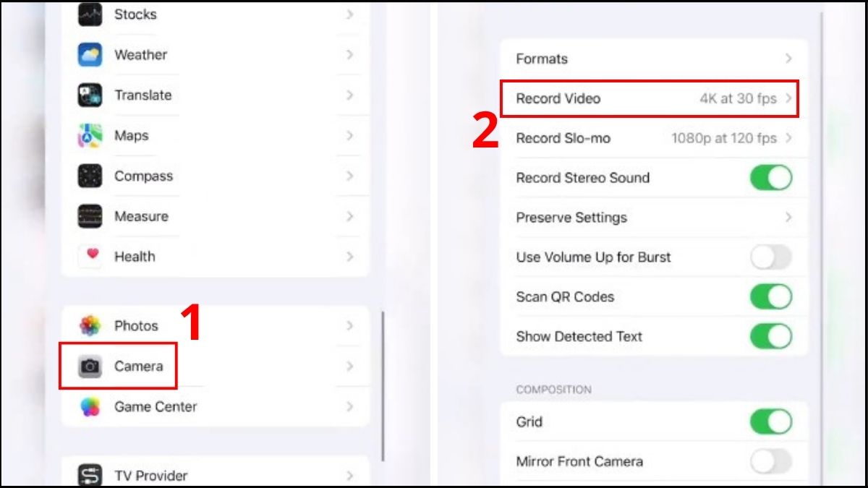868x488 pixels.
Task: Expand Formats using its chevron arrow
Action: (788, 59)
